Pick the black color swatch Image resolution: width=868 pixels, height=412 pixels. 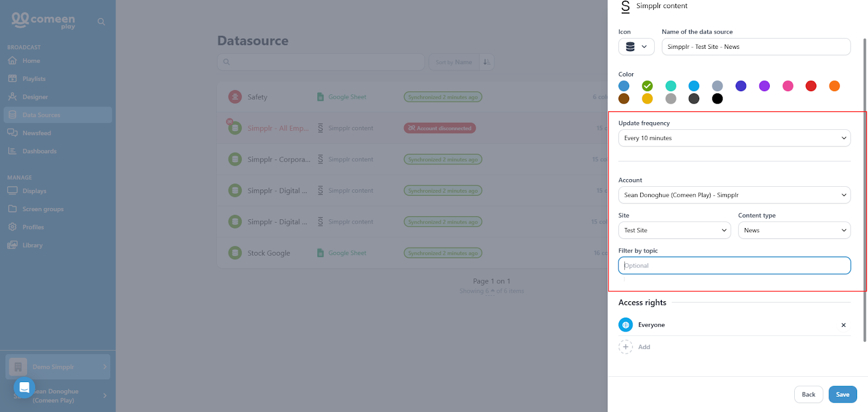[717, 98]
